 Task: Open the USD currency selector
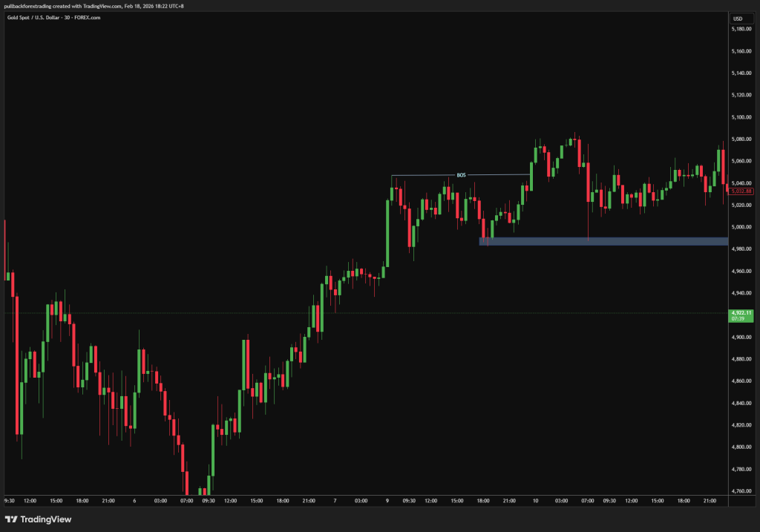tap(738, 19)
